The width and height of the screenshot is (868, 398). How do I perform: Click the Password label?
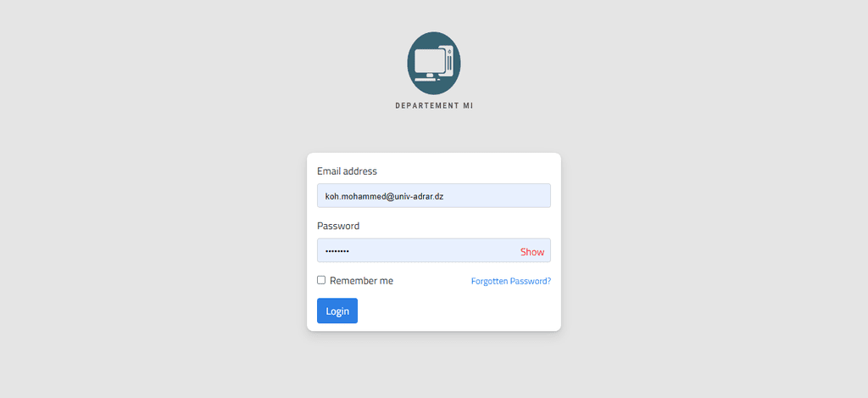[x=338, y=227]
